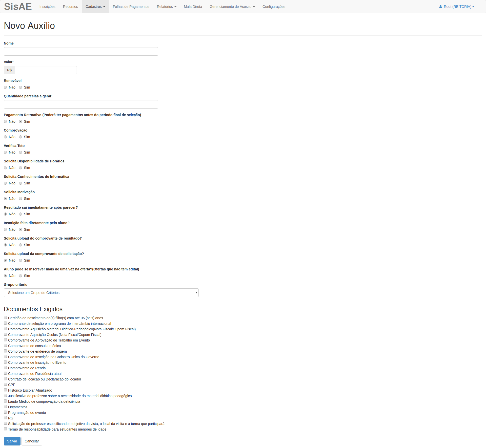Viewport: 486px width, 448px height.
Task: Check Solicitação do professor especificando objetivo da vista
Action: (x=5, y=423)
